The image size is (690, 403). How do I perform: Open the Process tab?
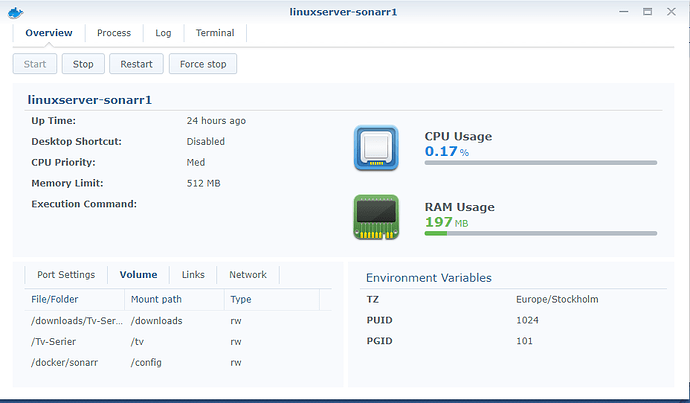[114, 33]
